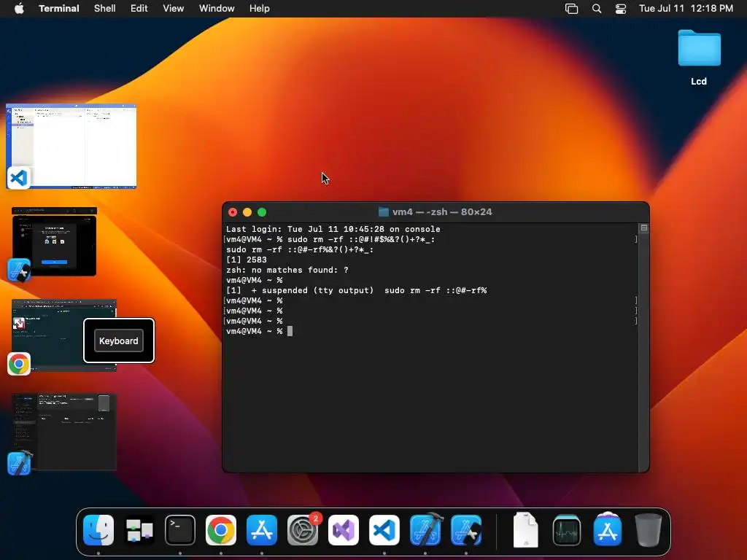Click the Keyboard button
The height and width of the screenshot is (560, 747).
pos(119,341)
